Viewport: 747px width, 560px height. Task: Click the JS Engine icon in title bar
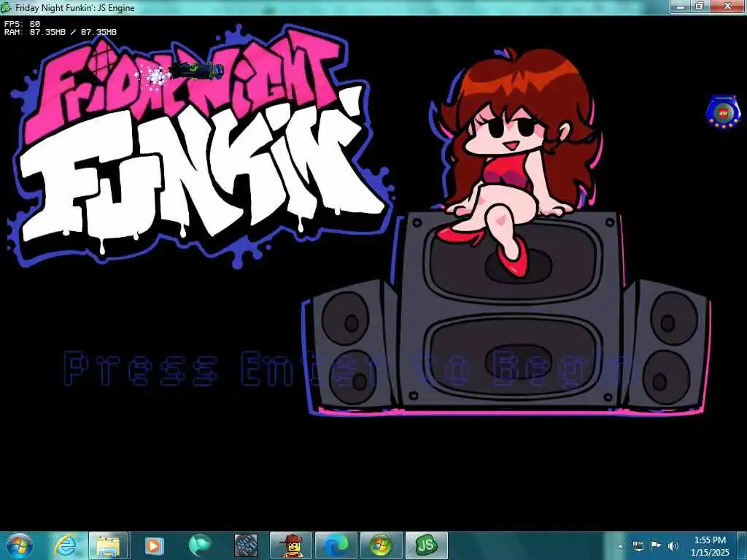click(6, 7)
